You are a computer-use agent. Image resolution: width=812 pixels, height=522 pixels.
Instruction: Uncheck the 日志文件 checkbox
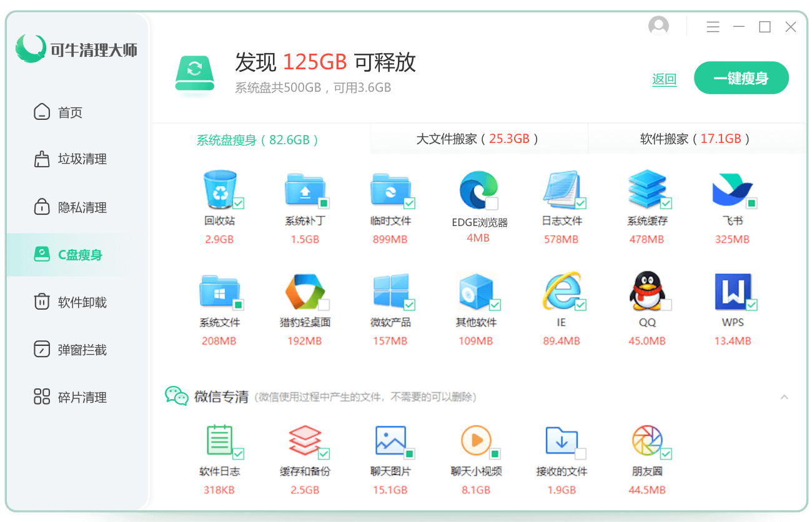click(x=580, y=203)
